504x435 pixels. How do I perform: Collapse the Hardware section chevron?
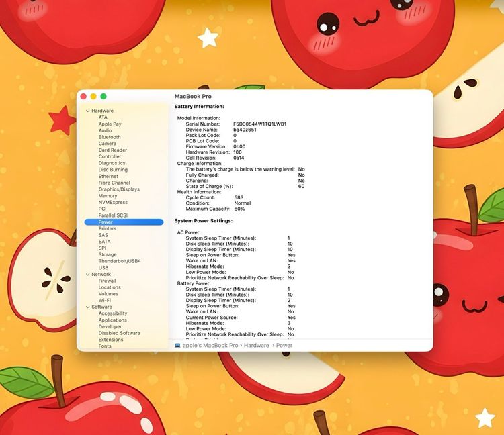point(87,111)
